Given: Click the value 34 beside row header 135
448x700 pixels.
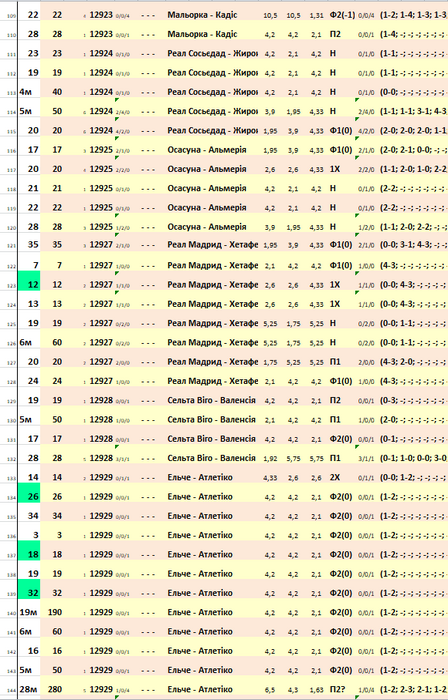Looking at the screenshot, I should pos(33,516).
